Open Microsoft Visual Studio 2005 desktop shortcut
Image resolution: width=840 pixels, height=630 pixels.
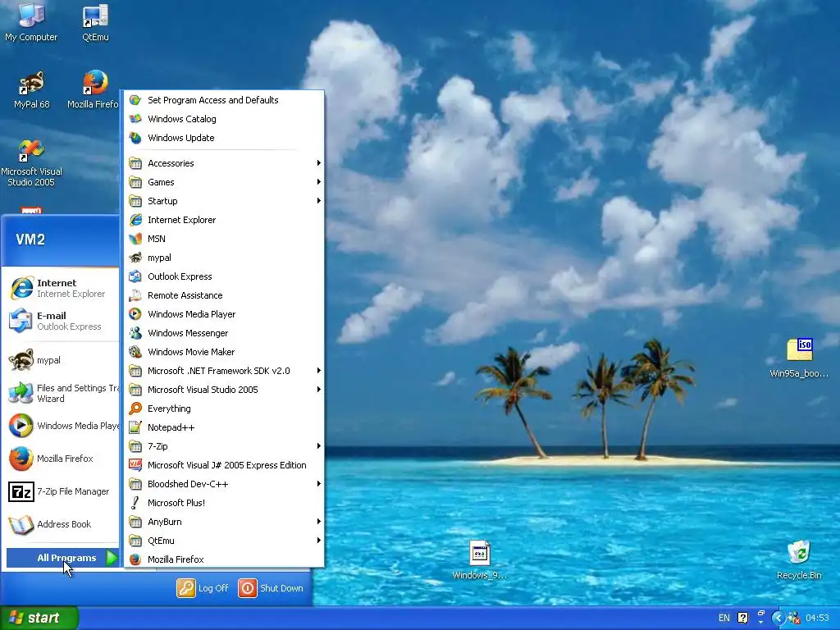[31, 162]
